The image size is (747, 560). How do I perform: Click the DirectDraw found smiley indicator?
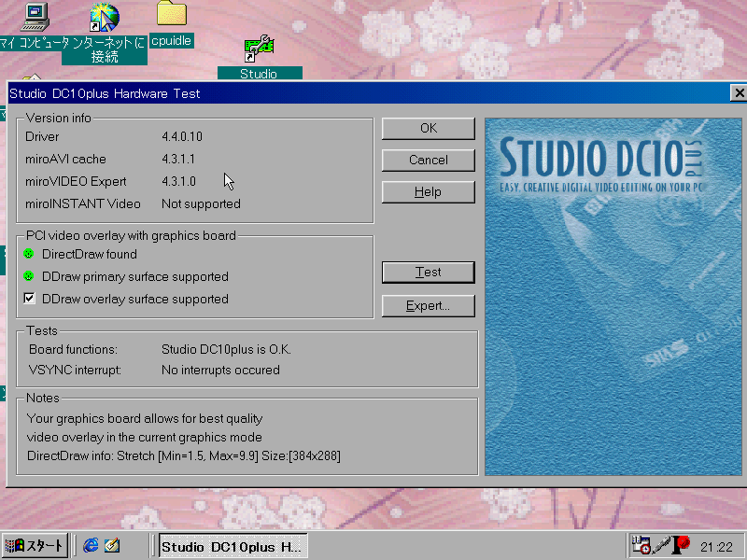tap(29, 254)
